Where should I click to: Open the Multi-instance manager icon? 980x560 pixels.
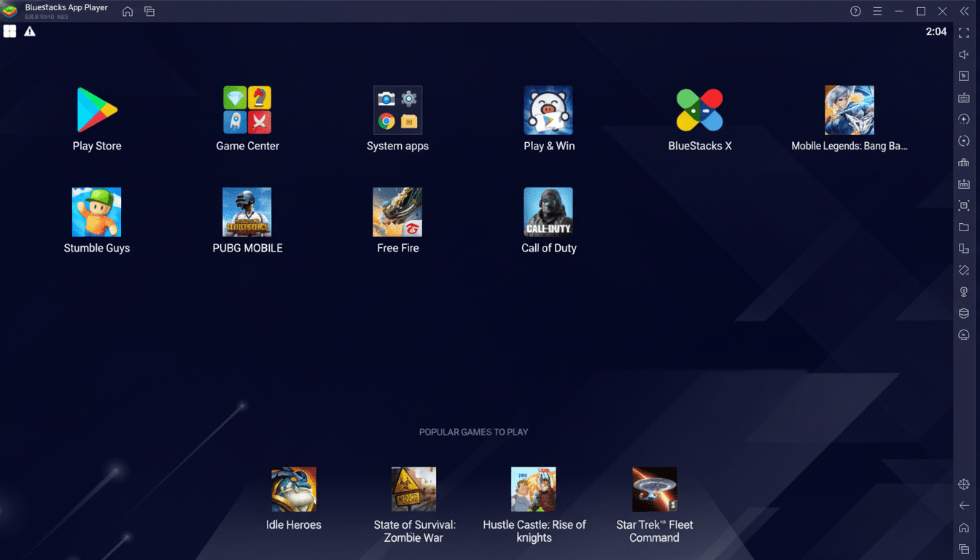pyautogui.click(x=963, y=248)
